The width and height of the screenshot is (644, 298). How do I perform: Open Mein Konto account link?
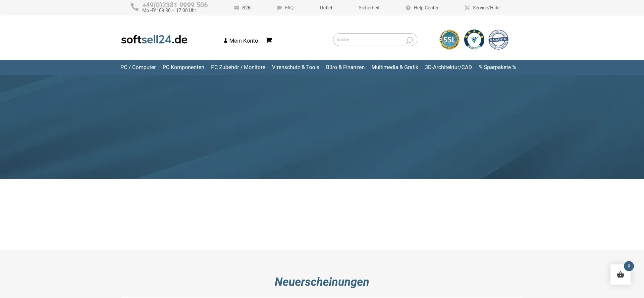[x=241, y=41]
